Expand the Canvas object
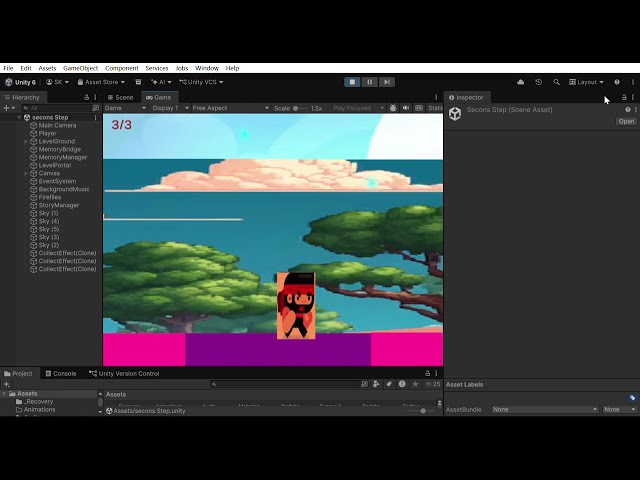640x480 pixels. [26, 173]
